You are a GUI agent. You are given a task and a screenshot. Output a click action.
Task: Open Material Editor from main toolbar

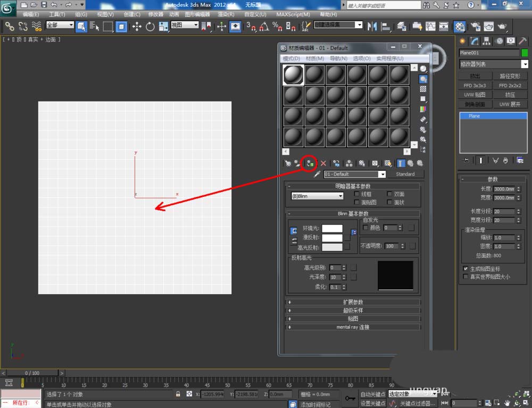pos(460,27)
